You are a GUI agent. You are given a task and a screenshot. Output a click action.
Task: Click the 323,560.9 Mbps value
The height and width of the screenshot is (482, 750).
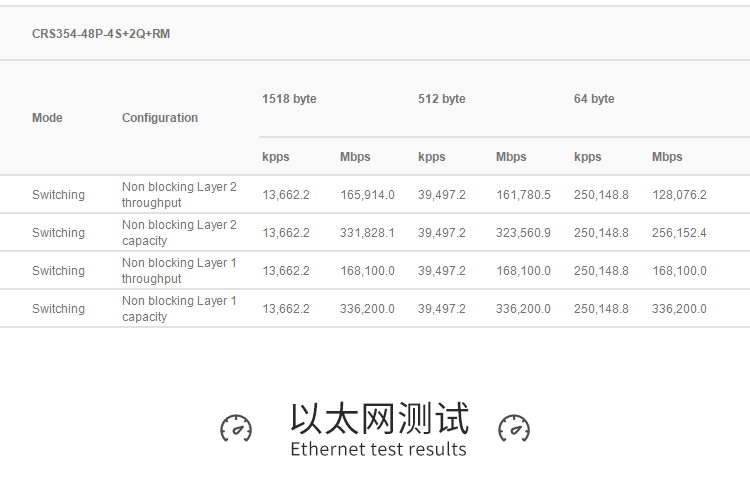tap(523, 233)
